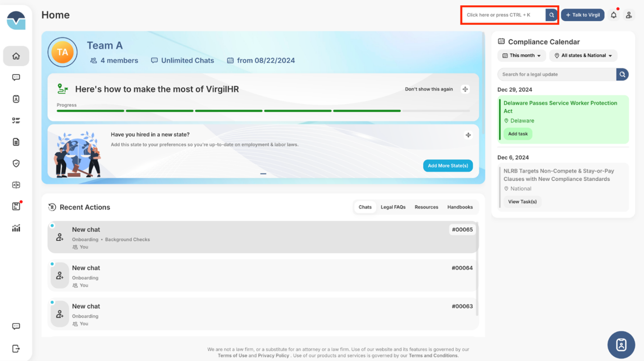Image resolution: width=644 pixels, height=361 pixels.
Task: Open the document page icon in sidebar
Action: 16,142
